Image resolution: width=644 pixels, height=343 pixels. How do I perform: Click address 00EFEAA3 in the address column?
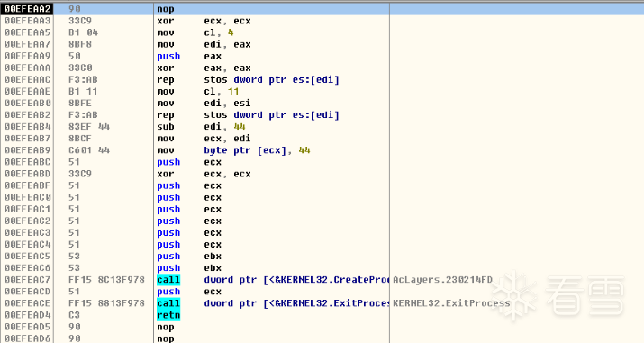click(x=28, y=21)
